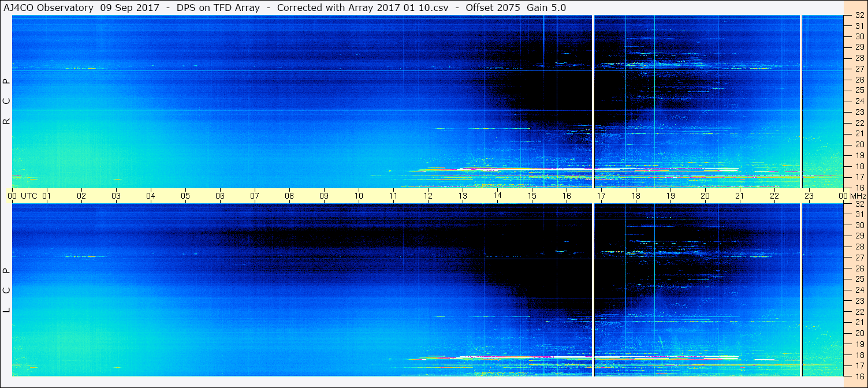Viewport: 868px width, 388px height.
Task: Click the 22 MHz label of the RCP panel
Action: point(859,123)
